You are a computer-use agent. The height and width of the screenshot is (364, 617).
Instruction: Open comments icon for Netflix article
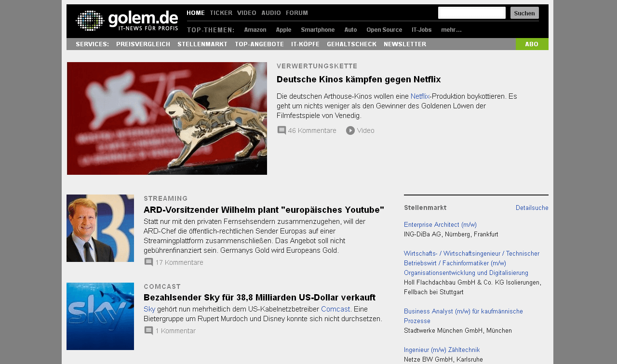click(x=282, y=130)
